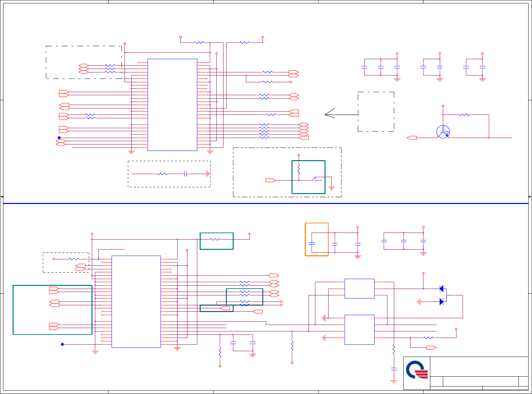The height and width of the screenshot is (394, 532).
Task: Select the resistor above the circled transistor
Action: [x=465, y=115]
